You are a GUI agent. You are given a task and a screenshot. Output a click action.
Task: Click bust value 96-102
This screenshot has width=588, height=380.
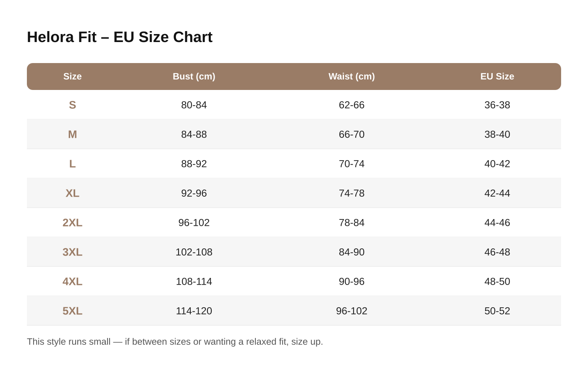pos(194,223)
